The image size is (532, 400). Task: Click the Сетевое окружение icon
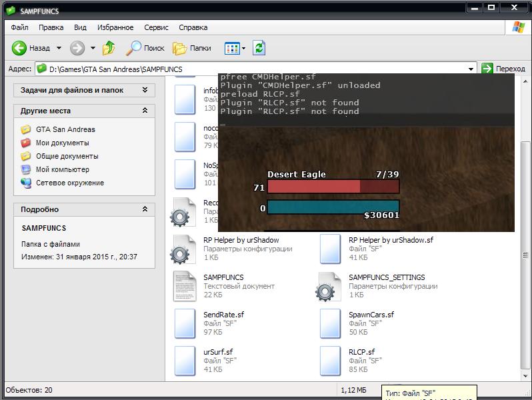26,183
